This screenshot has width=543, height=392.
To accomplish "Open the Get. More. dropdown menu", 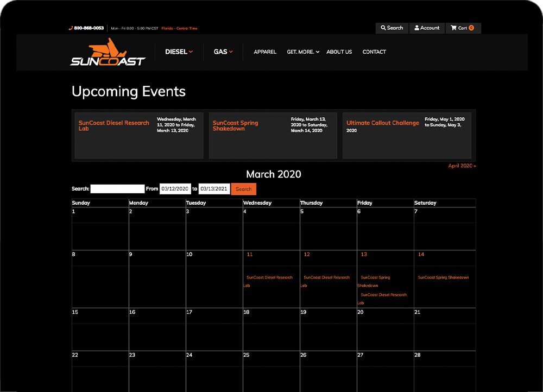I will [303, 52].
